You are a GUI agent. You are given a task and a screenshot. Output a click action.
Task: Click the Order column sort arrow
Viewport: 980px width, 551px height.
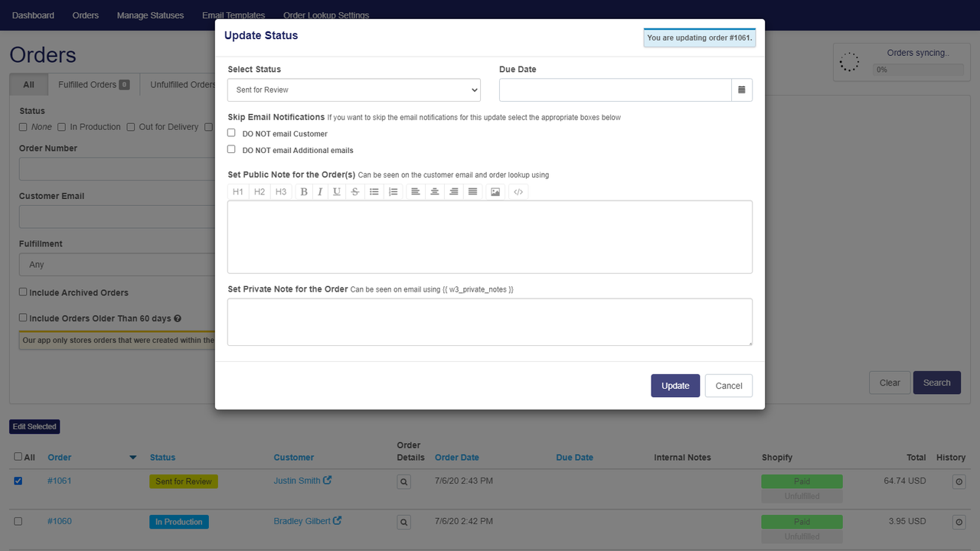pyautogui.click(x=133, y=458)
